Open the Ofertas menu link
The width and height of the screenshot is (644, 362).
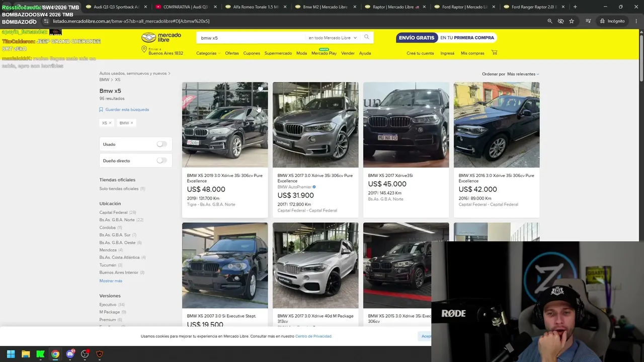pos(232,53)
